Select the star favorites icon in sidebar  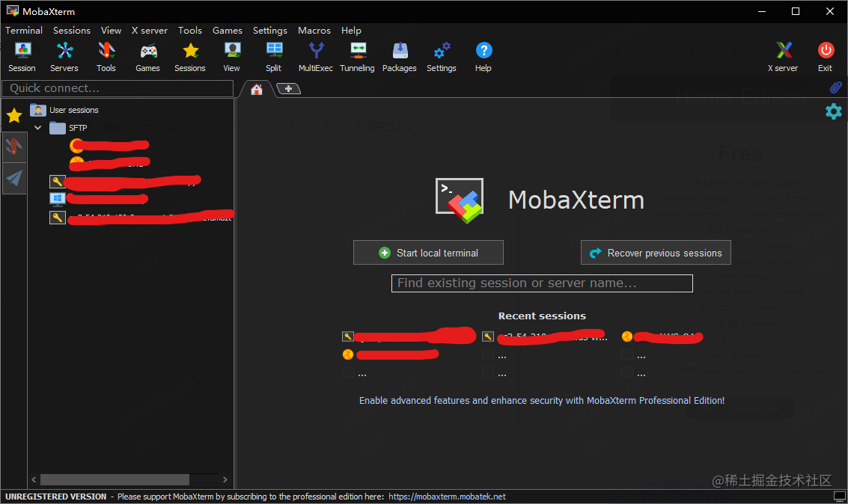click(13, 115)
